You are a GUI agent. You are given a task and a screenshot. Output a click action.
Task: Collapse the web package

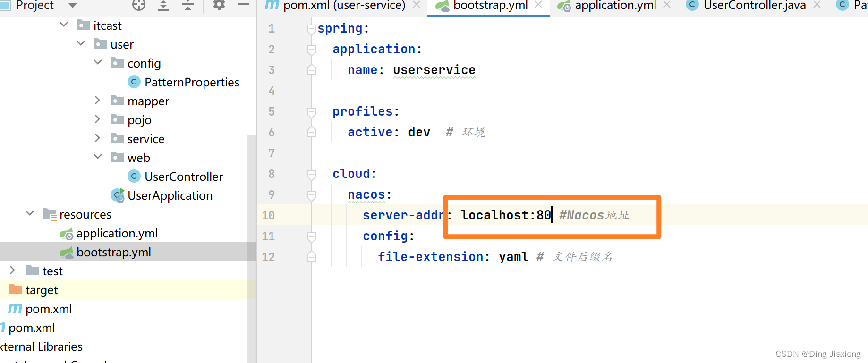pyautogui.click(x=98, y=157)
